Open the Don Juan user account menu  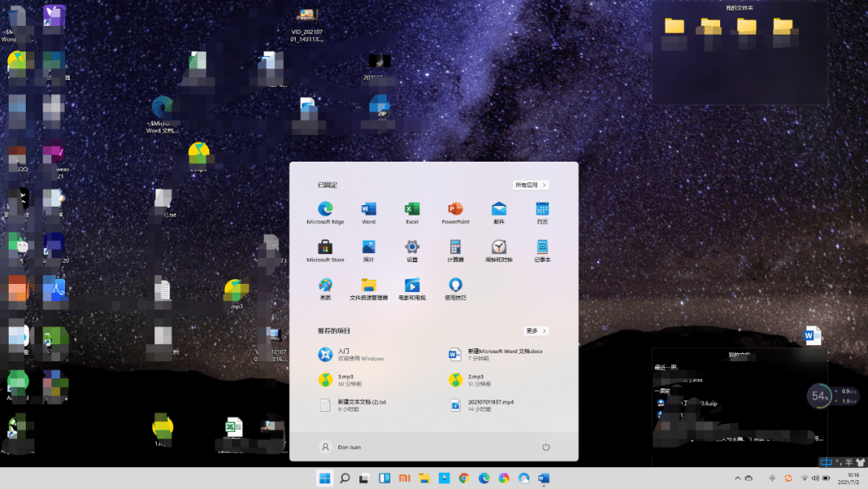tap(341, 447)
